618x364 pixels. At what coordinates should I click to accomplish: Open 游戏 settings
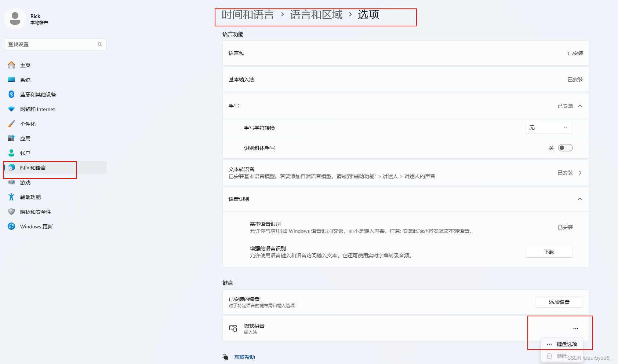pos(55,182)
